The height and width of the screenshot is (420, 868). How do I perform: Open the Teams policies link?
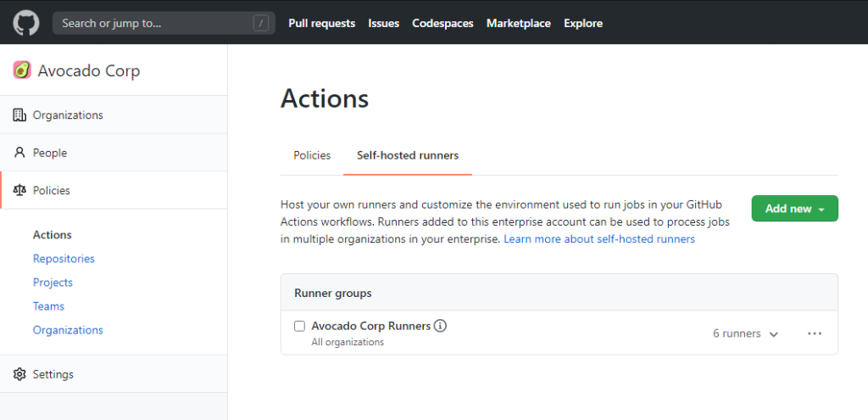tap(48, 306)
